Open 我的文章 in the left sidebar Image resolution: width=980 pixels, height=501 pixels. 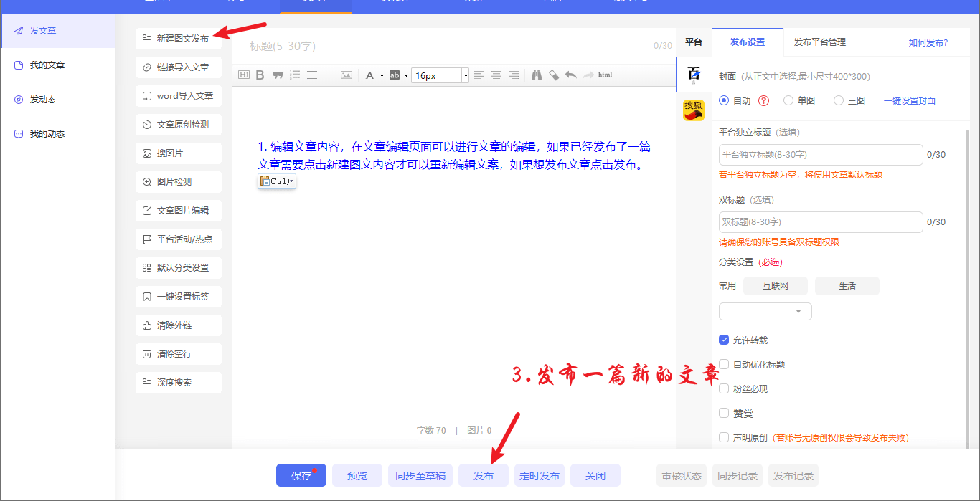pyautogui.click(x=47, y=65)
